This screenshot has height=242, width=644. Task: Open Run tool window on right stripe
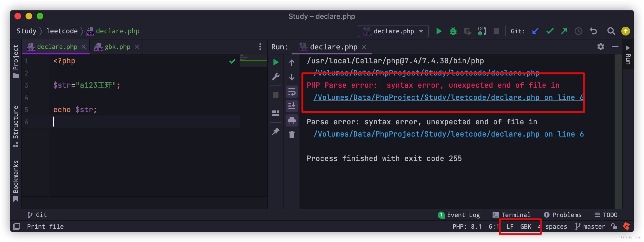pyautogui.click(x=628, y=55)
